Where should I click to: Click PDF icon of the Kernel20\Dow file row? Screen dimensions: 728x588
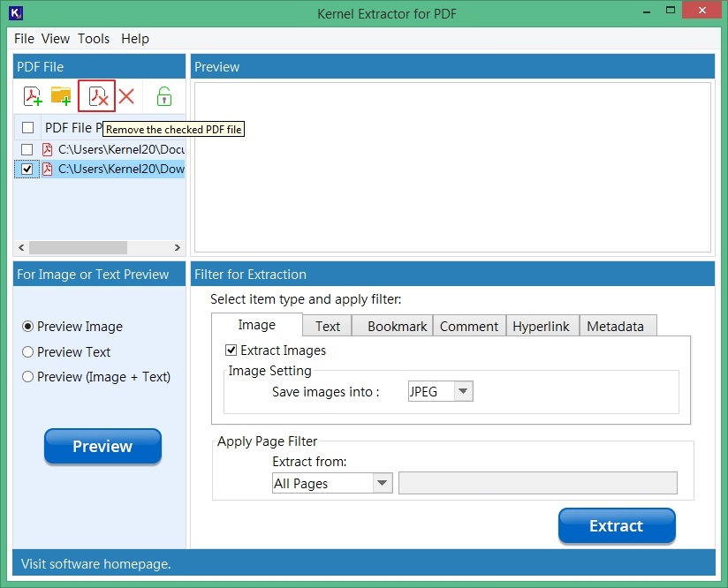48,169
